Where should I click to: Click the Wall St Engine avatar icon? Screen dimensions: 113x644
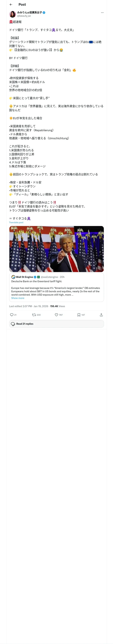point(13,277)
